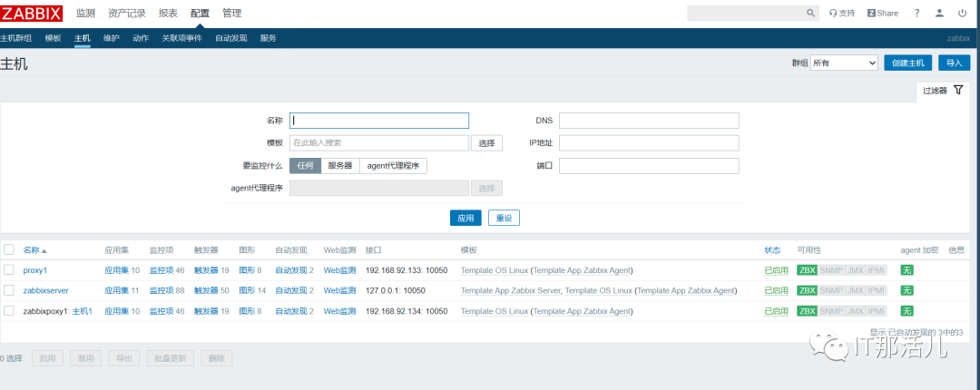
Task: Toggle 已启用 status for proxy1
Action: (x=776, y=270)
